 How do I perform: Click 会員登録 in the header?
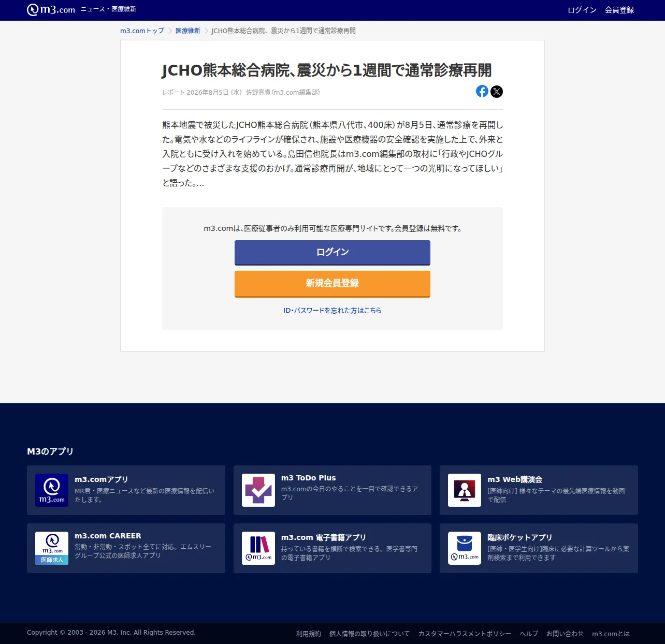tap(619, 10)
